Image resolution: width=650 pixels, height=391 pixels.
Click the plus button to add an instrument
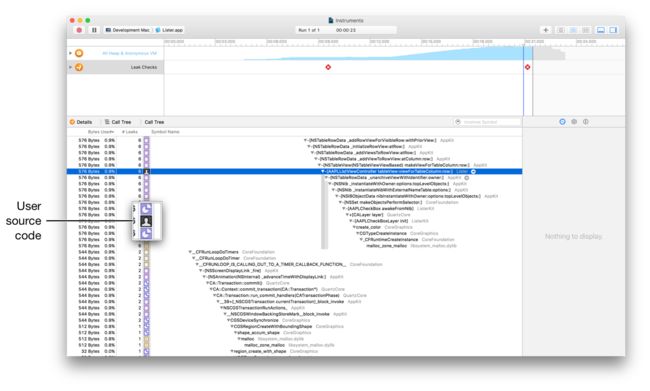tap(546, 30)
